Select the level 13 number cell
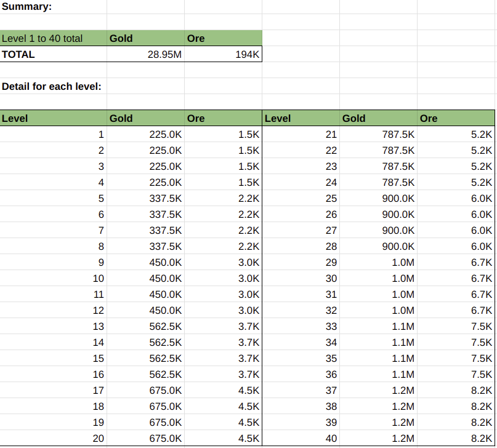497x448 pixels. coord(53,326)
